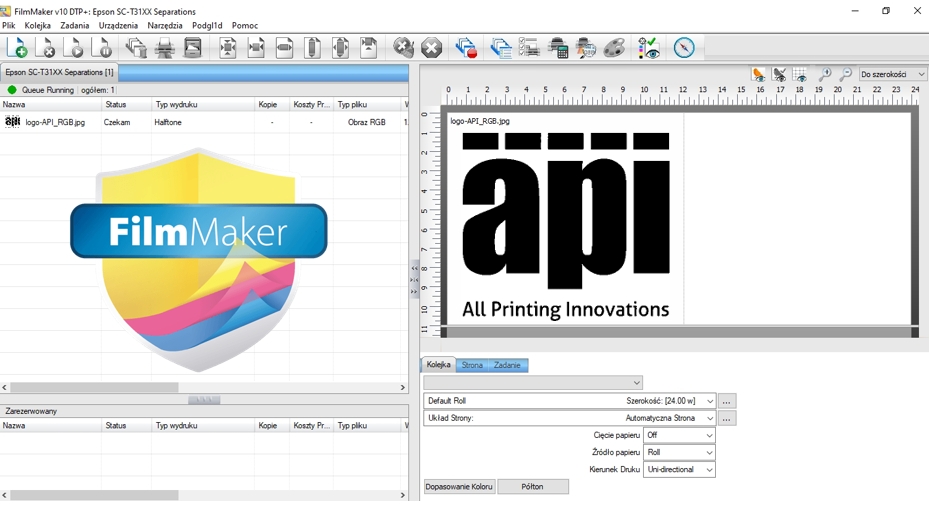Click the Dopasowanie Koloru button
Screen dimensions: 929x505
(x=459, y=487)
